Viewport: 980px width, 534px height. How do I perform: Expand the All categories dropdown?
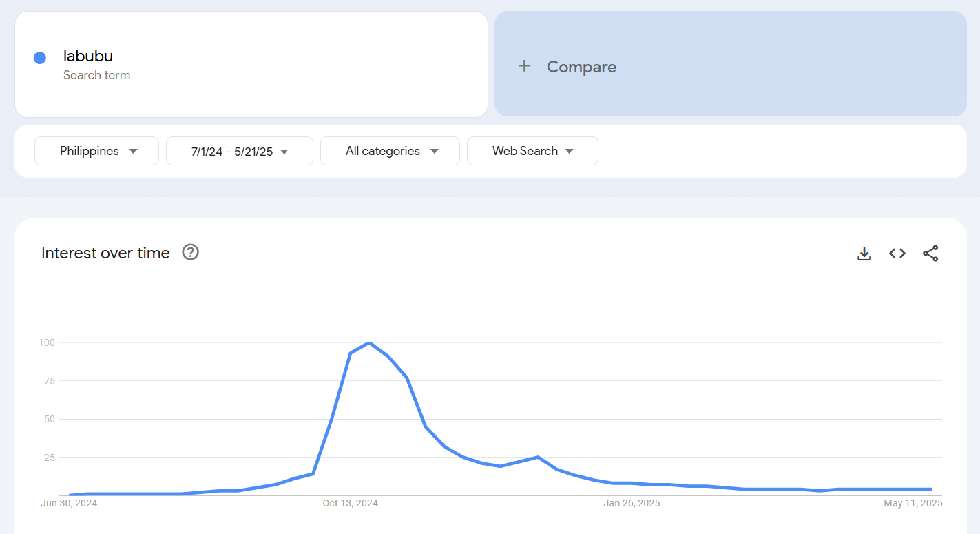tap(390, 150)
